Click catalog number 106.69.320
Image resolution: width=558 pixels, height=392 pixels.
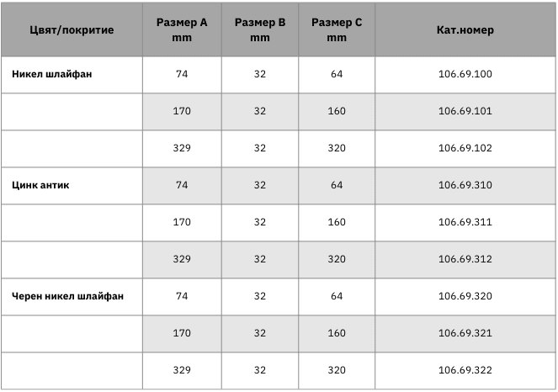(x=465, y=296)
